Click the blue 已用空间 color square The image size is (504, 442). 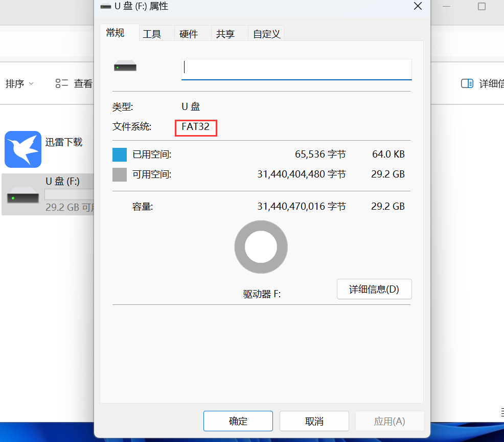pos(119,154)
